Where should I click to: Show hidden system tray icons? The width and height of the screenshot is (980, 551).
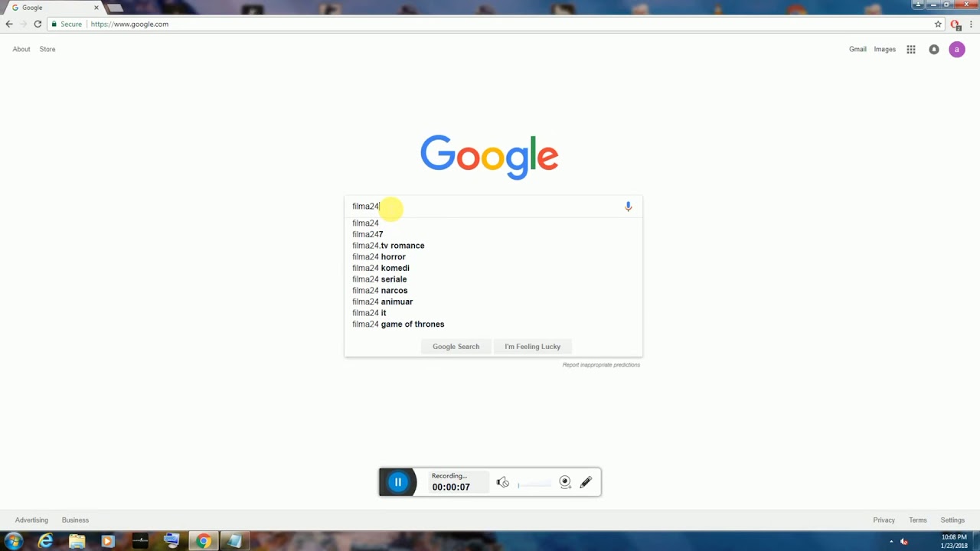click(891, 542)
